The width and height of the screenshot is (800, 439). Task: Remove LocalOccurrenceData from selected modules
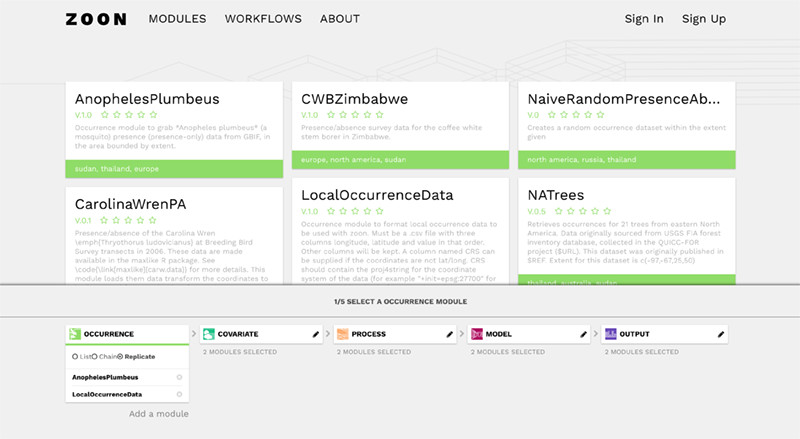click(179, 395)
